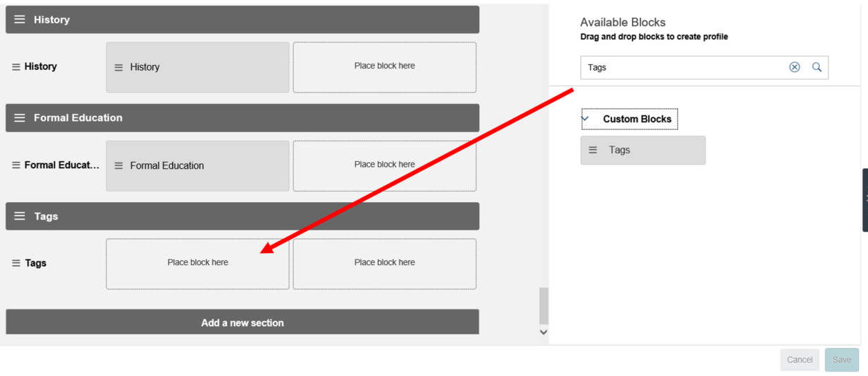Screen dimensions: 868x376
Task: Click the magnifier search icon
Action: (x=817, y=67)
